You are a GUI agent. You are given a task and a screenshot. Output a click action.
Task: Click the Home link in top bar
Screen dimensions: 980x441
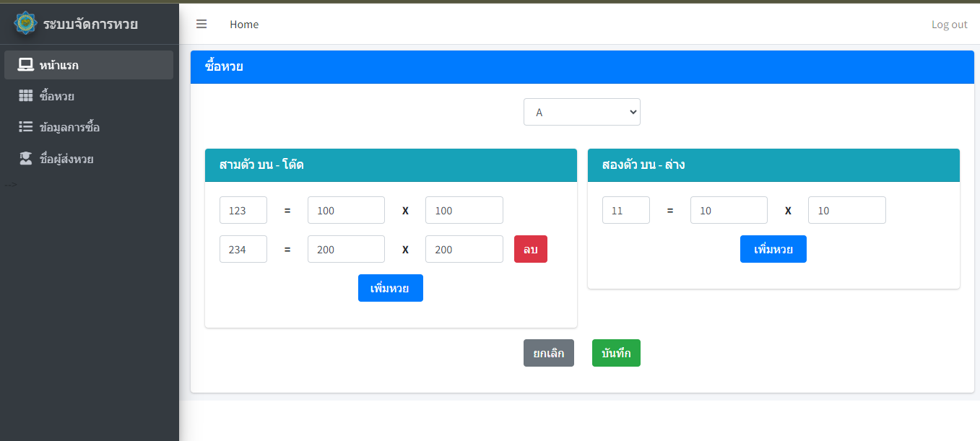point(244,25)
